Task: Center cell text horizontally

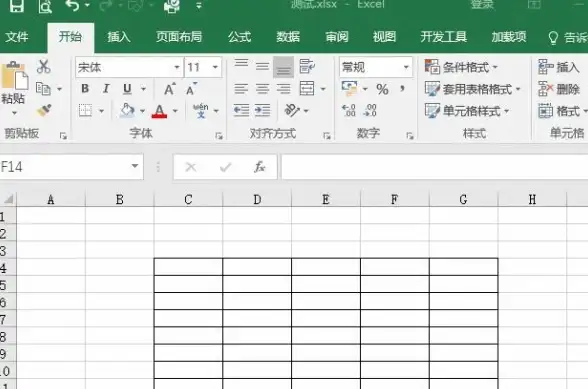Action: click(262, 89)
